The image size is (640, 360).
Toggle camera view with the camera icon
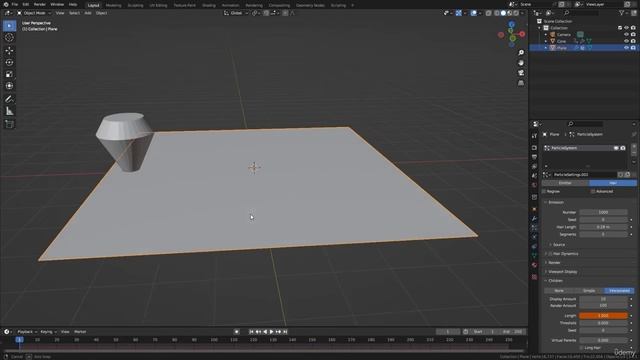521,73
